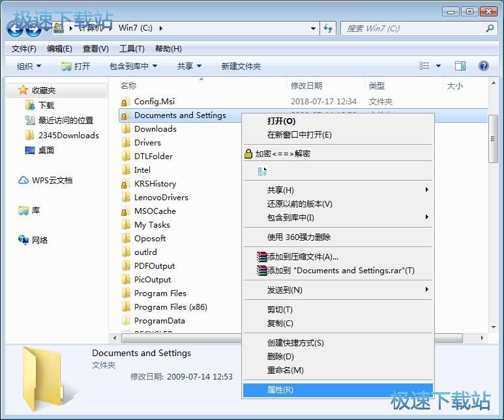Open the address bar history dropdown arrow

pos(313,29)
